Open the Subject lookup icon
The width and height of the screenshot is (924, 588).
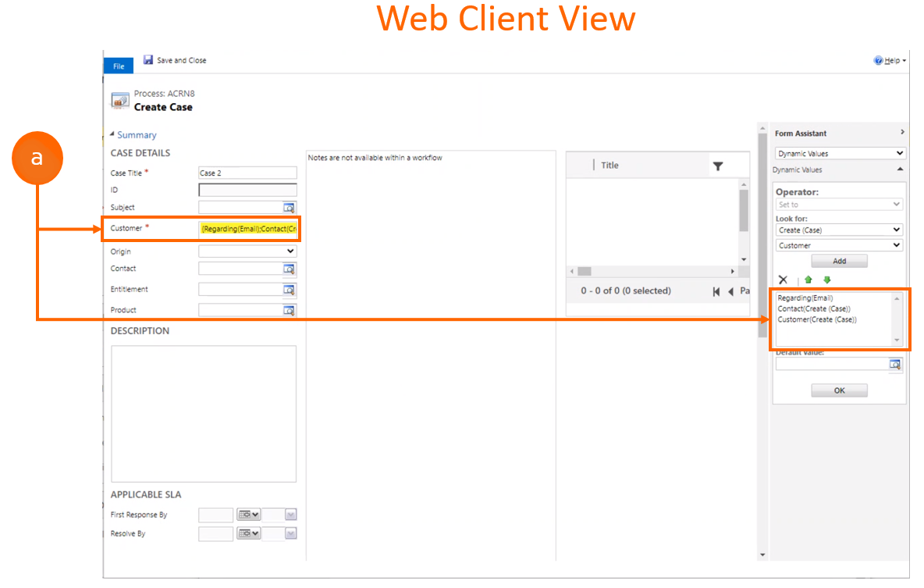(289, 208)
